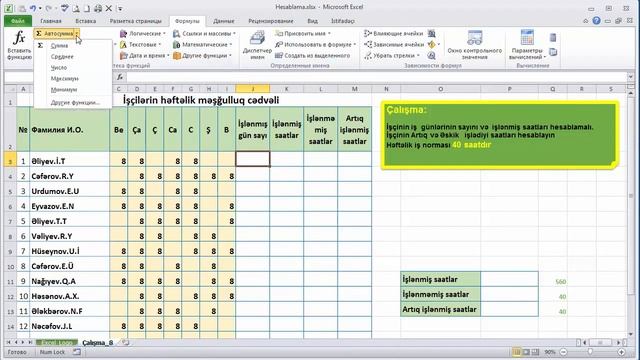Click Использовать в формуле button
Image resolution: width=640 pixels, height=360 pixels.
[315, 44]
